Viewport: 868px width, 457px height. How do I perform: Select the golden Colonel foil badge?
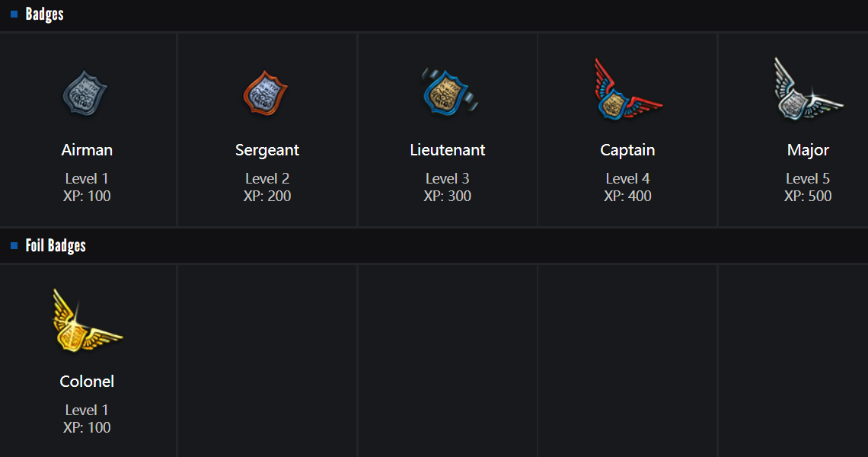point(84,324)
